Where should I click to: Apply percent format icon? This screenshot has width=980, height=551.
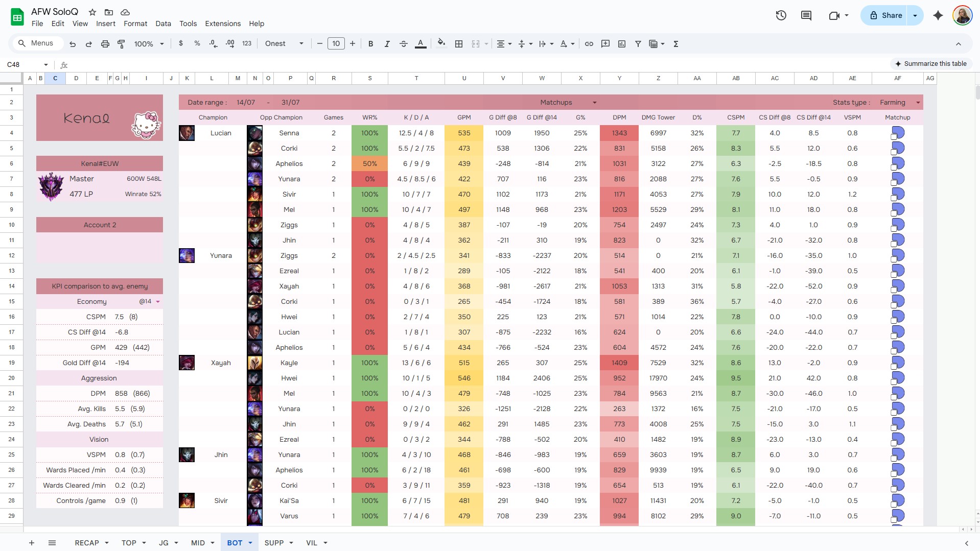[197, 44]
